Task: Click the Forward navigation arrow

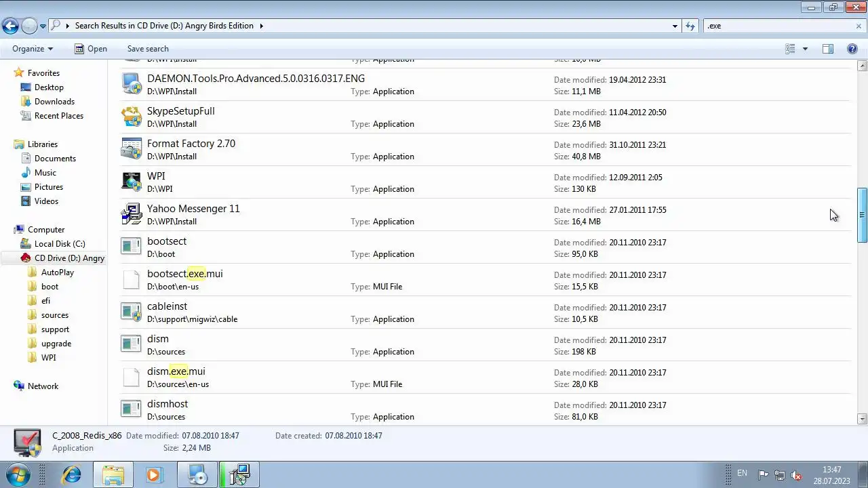Action: coord(29,26)
